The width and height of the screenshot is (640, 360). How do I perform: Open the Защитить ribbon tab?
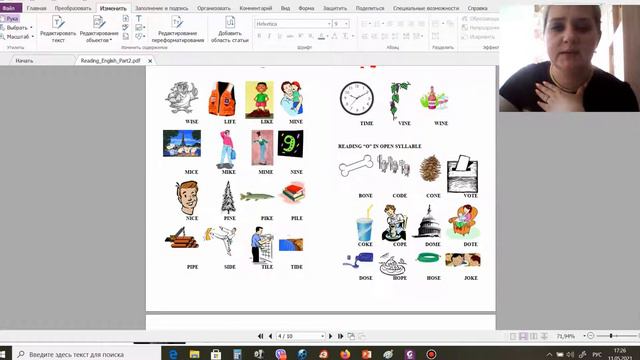[x=335, y=8]
